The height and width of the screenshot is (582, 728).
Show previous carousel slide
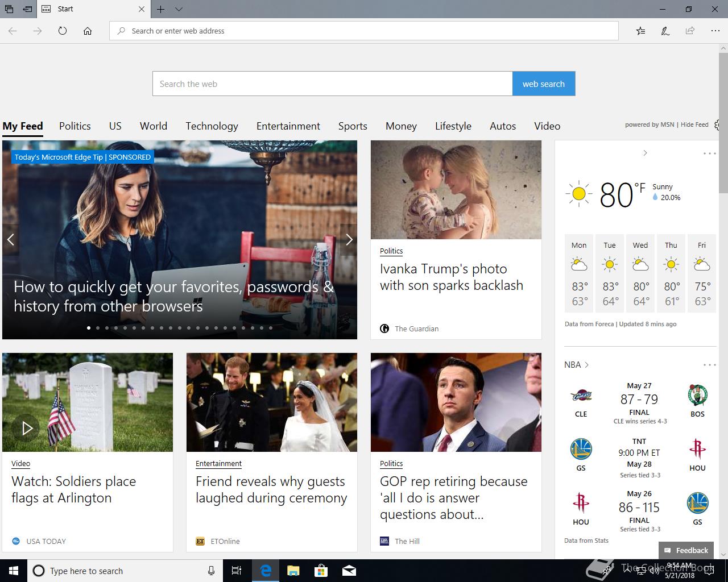(10, 240)
